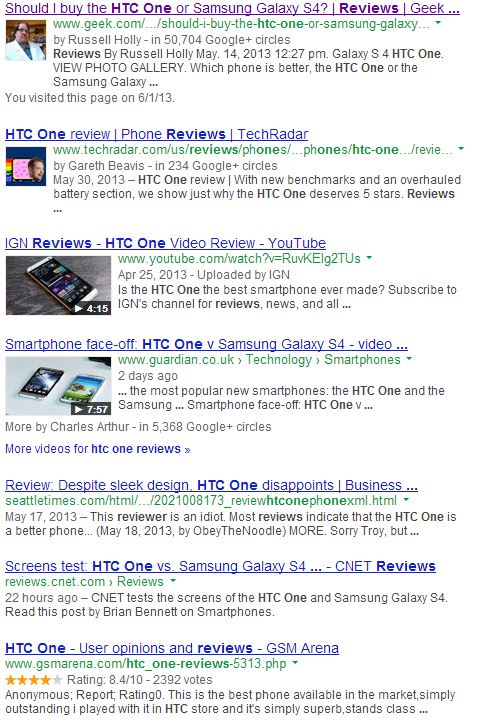Open the TechRadar HTC One review link

click(156, 134)
